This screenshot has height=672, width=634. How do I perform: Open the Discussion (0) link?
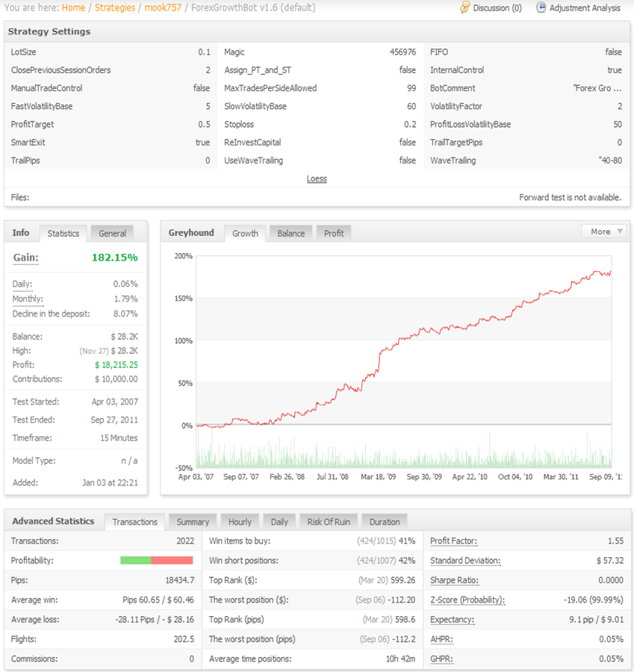pyautogui.click(x=497, y=7)
